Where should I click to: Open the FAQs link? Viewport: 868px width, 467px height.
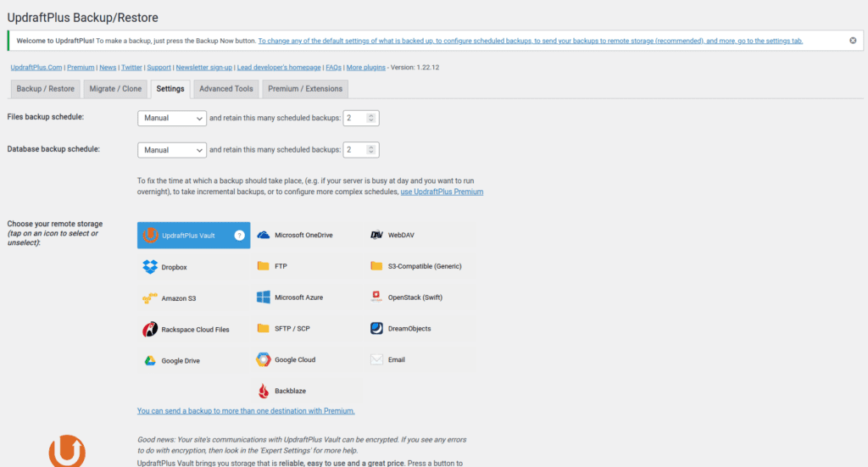pos(333,67)
